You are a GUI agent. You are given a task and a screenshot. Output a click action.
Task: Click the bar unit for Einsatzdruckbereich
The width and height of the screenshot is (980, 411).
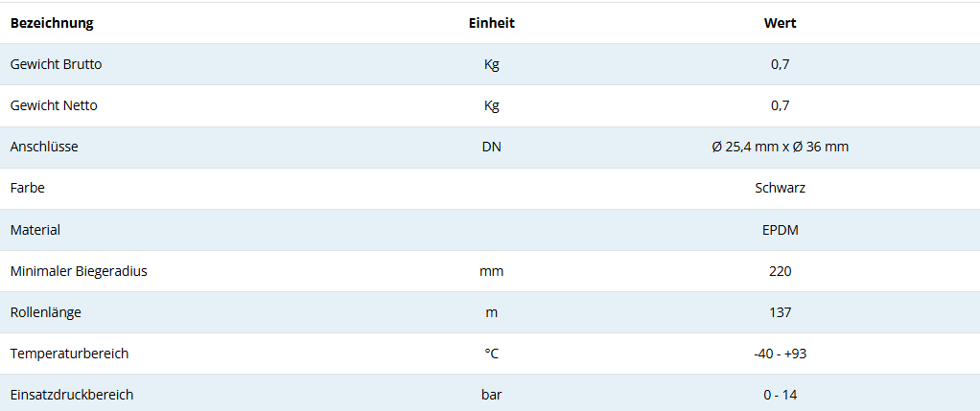491,395
